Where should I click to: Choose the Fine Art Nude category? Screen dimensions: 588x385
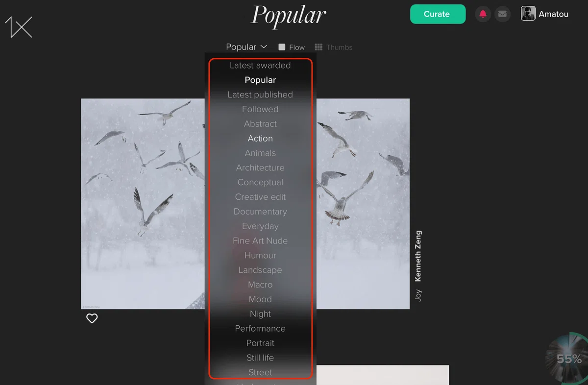(x=260, y=241)
